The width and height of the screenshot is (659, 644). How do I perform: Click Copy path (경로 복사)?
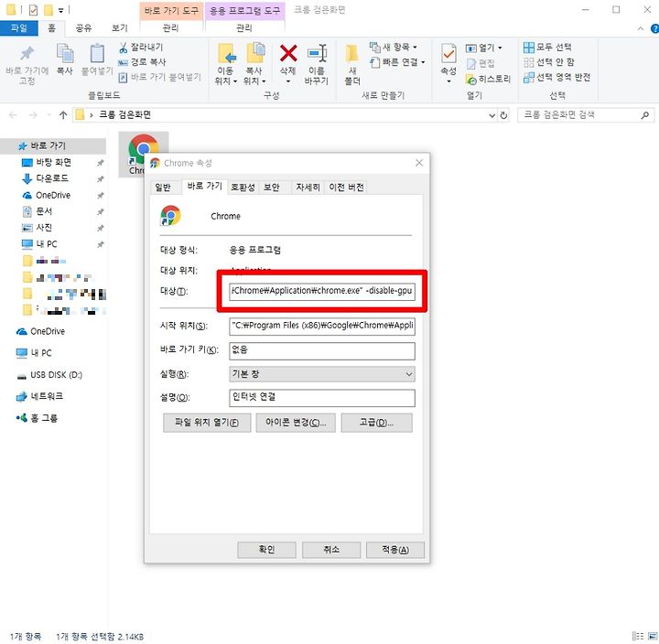[142, 62]
